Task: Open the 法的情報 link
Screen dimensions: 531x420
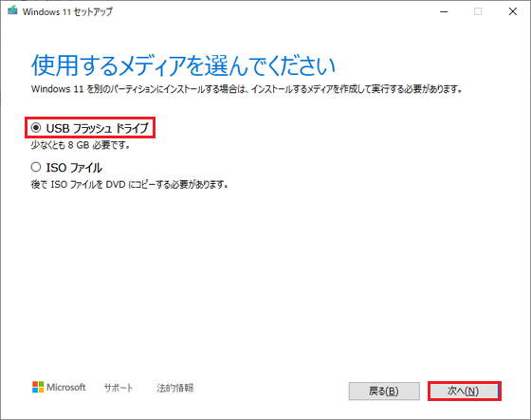Action: [175, 388]
